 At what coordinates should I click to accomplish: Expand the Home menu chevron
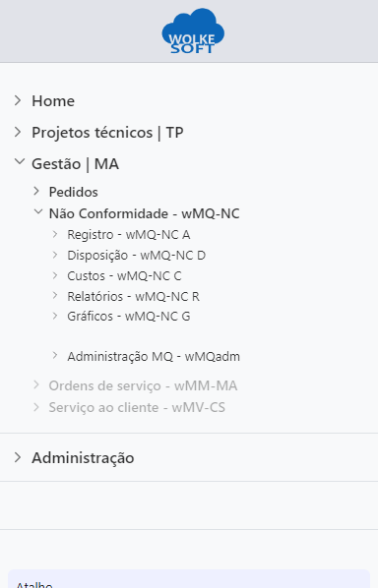point(18,100)
